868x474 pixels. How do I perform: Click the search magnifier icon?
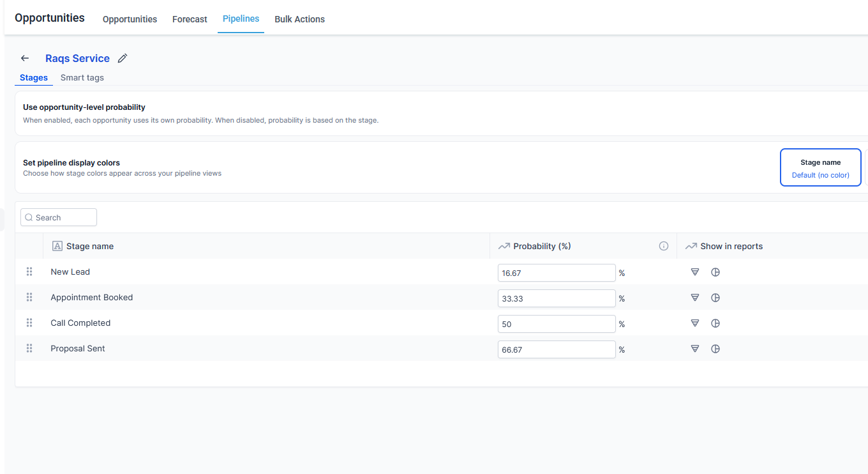pyautogui.click(x=29, y=217)
